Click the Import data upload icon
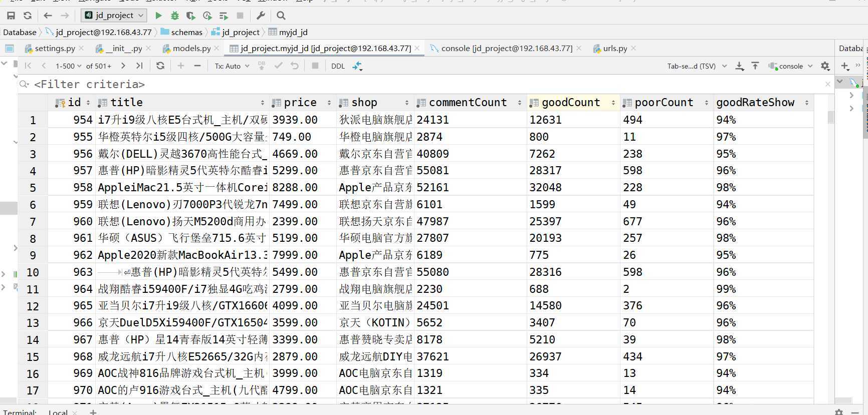This screenshot has width=868, height=415. [x=755, y=66]
